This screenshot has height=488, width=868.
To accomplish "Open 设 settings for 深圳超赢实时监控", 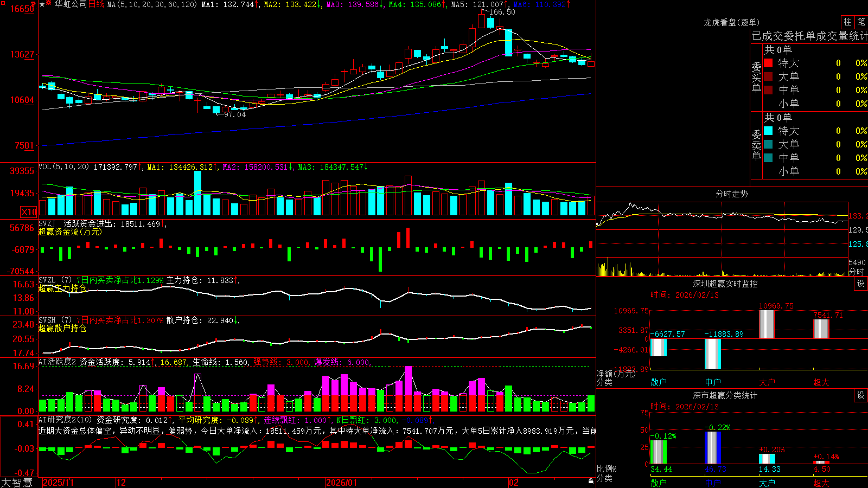I will pos(861,284).
